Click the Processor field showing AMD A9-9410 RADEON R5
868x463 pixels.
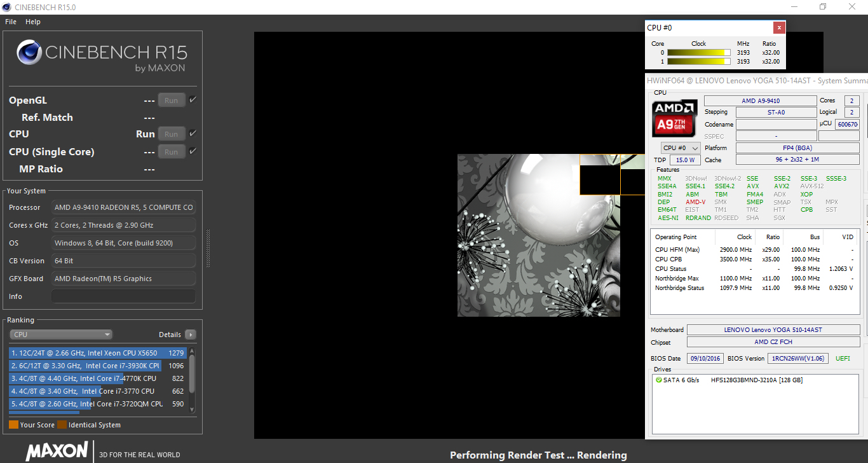[x=123, y=207]
